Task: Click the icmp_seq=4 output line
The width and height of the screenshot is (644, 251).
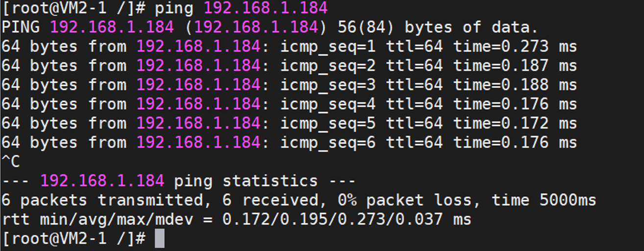Action: (289, 104)
